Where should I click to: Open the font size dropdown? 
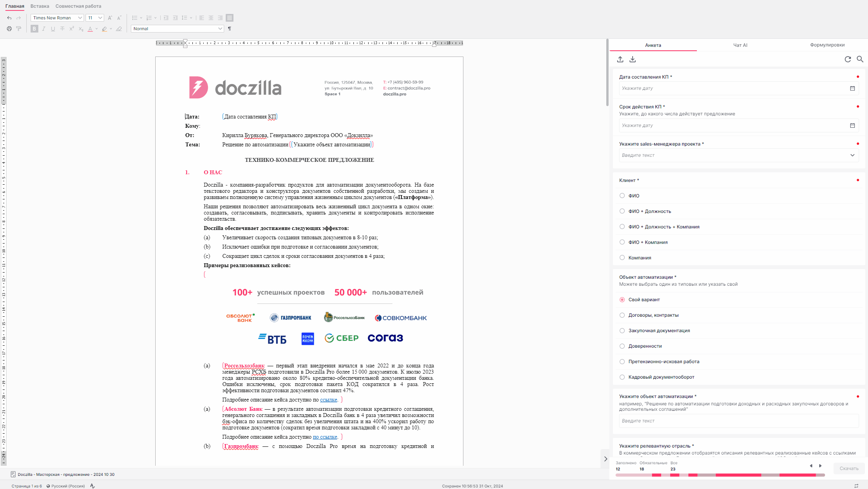click(x=95, y=18)
